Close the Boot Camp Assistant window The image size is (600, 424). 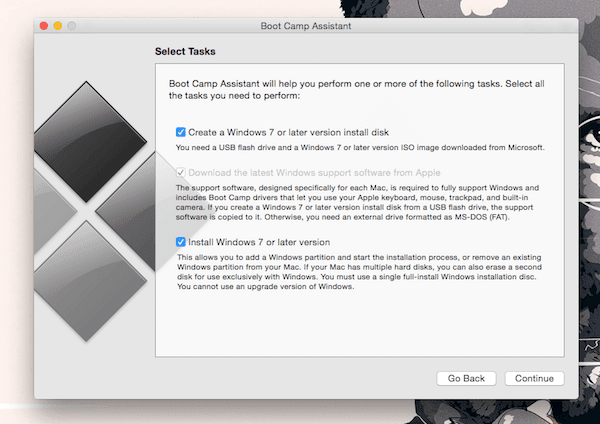pos(44,26)
